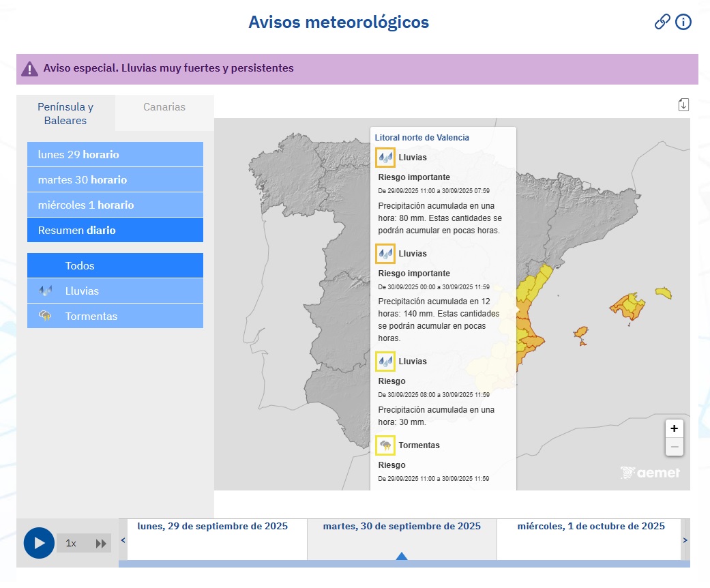The width and height of the screenshot is (710, 588).
Task: Open the Península y Baleares tab
Action: pos(65,114)
